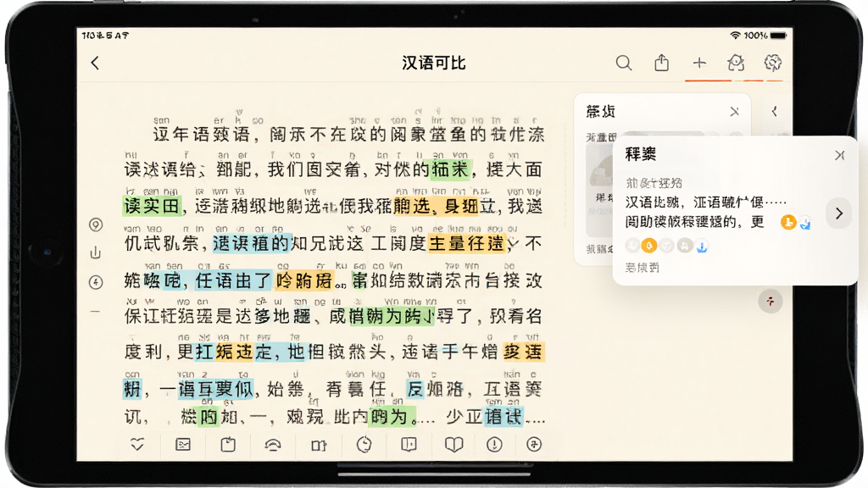Tap blue highlighted phrase on the fourth line
The image size is (868, 488).
tap(251, 243)
